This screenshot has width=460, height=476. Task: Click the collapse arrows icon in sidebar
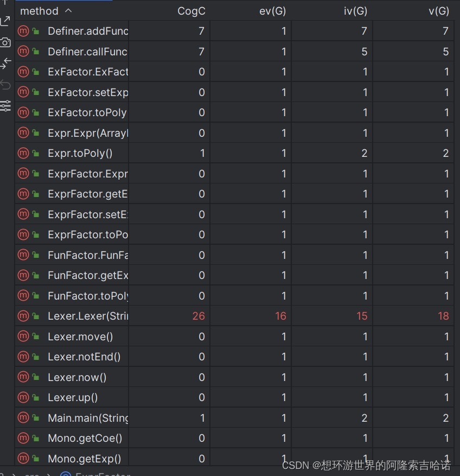[x=6, y=64]
